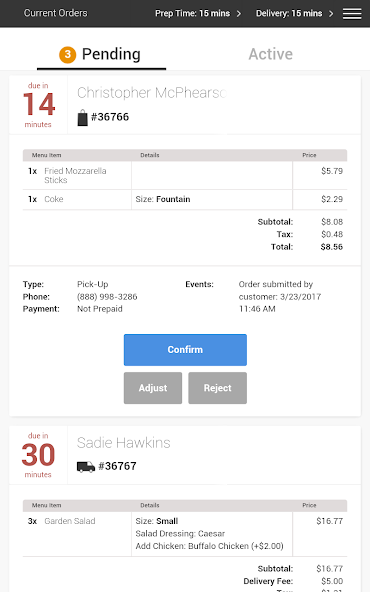Switch to the Pending tab

(x=102, y=55)
